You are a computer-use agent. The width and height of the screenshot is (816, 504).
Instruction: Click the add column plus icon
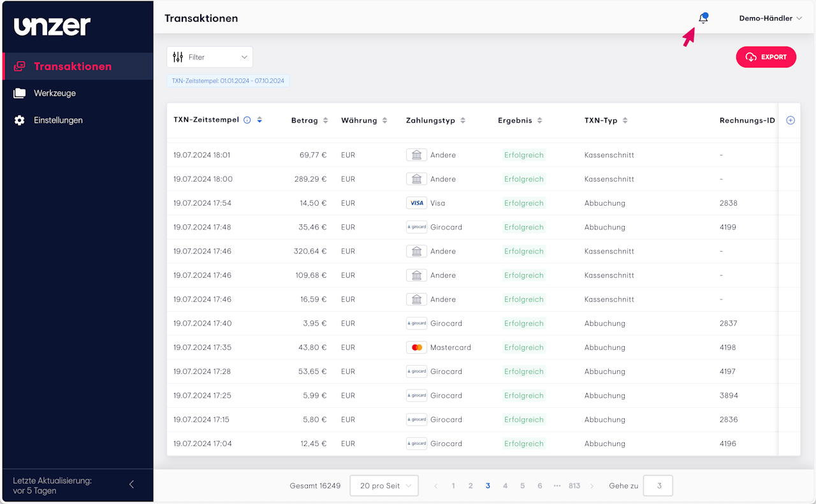point(790,120)
